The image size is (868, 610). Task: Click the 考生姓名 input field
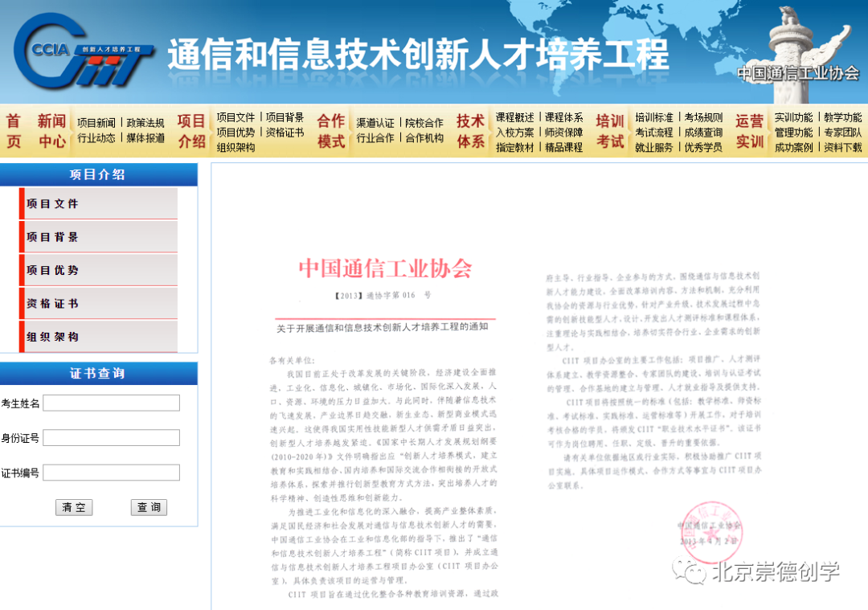[111, 403]
